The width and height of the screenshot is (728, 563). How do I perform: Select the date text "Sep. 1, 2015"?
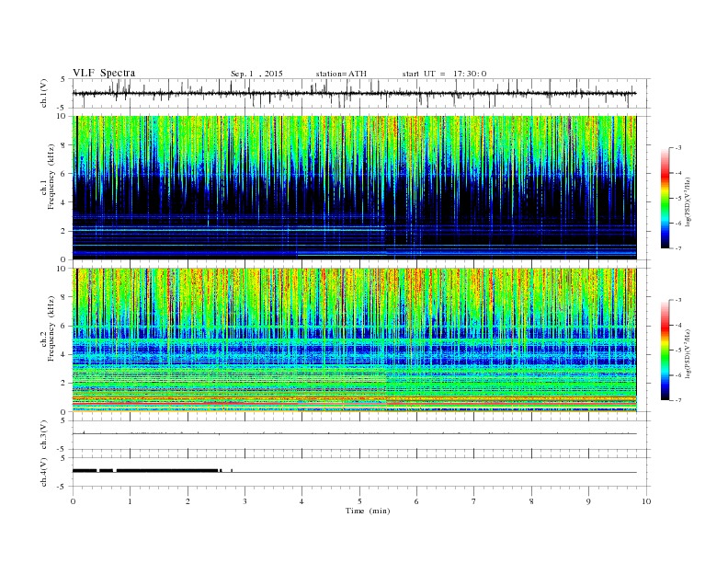256,74
